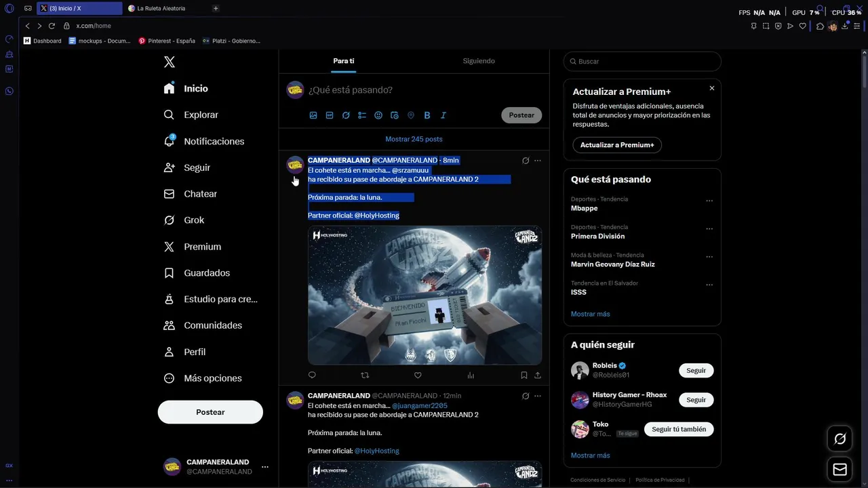
Task: Open Perfil in the sidebar
Action: point(184,352)
